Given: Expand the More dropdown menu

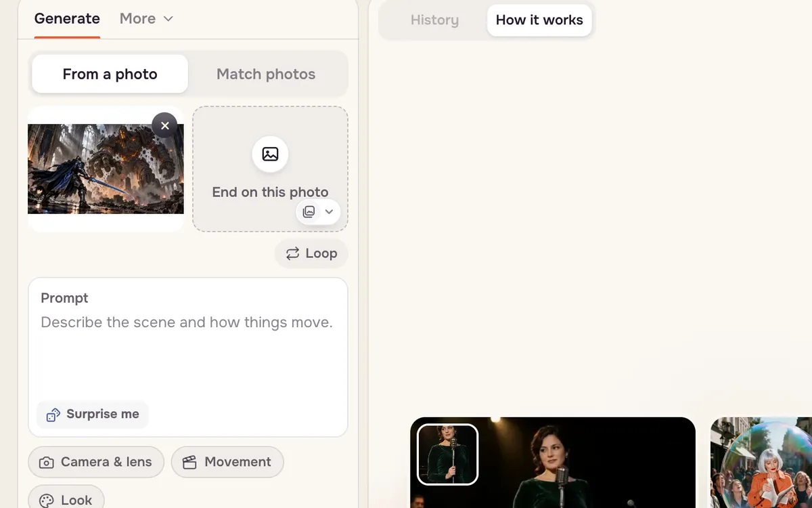Looking at the screenshot, I should (146, 18).
